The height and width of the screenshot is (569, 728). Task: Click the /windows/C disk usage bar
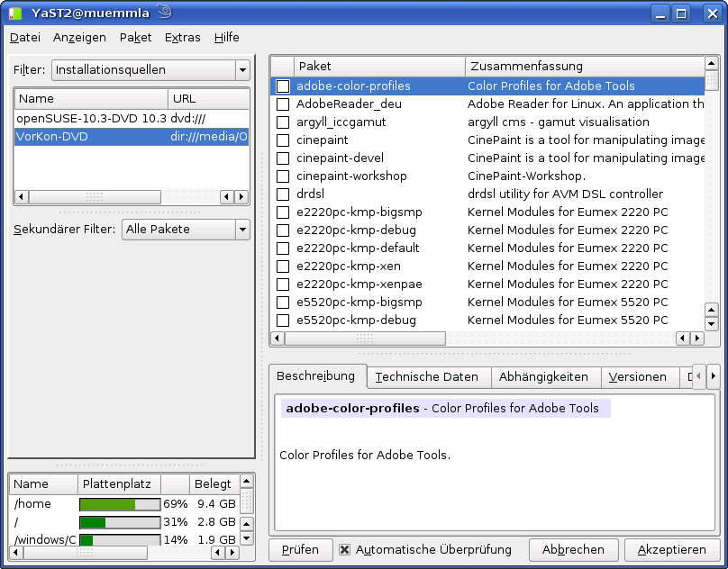click(120, 540)
